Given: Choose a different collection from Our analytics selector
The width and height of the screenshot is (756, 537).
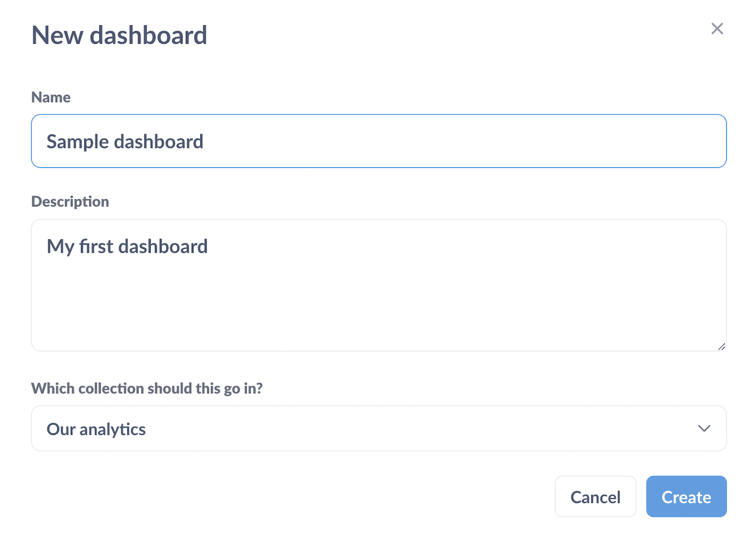Looking at the screenshot, I should [378, 428].
